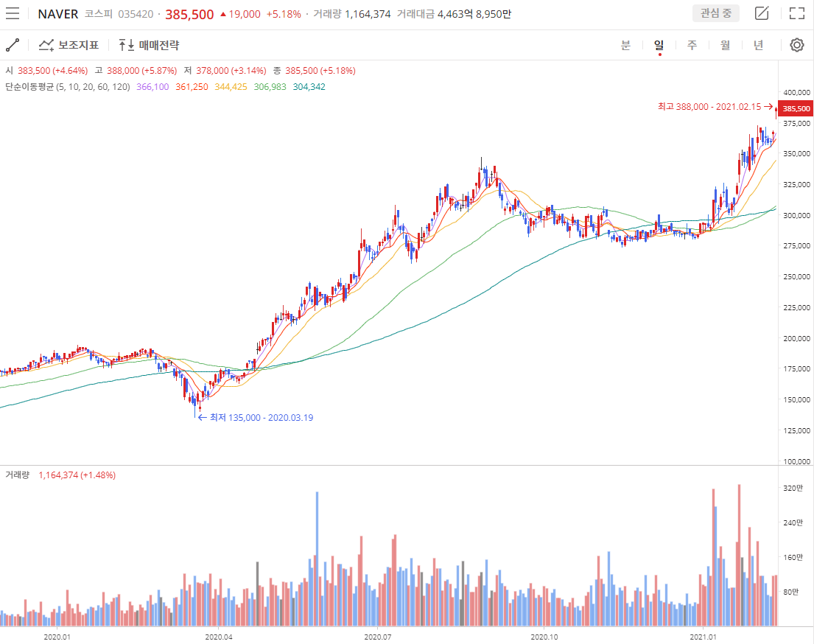This screenshot has width=814, height=644.
Task: Click the 2020.07 date axis label
Action: pyautogui.click(x=377, y=637)
